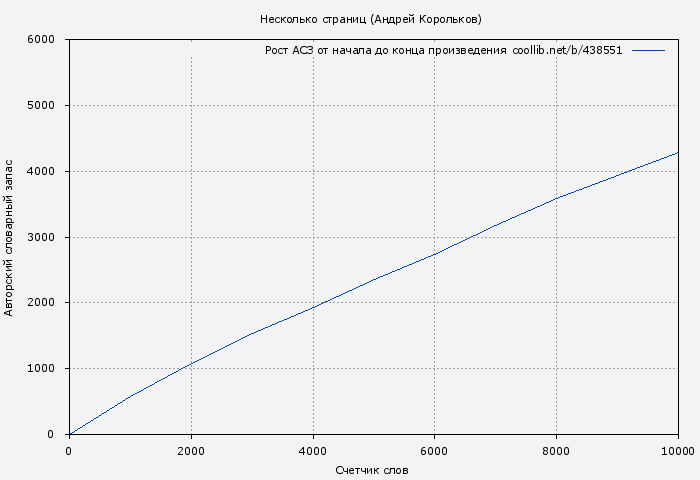Click the x-axis tick label 8000

(557, 451)
